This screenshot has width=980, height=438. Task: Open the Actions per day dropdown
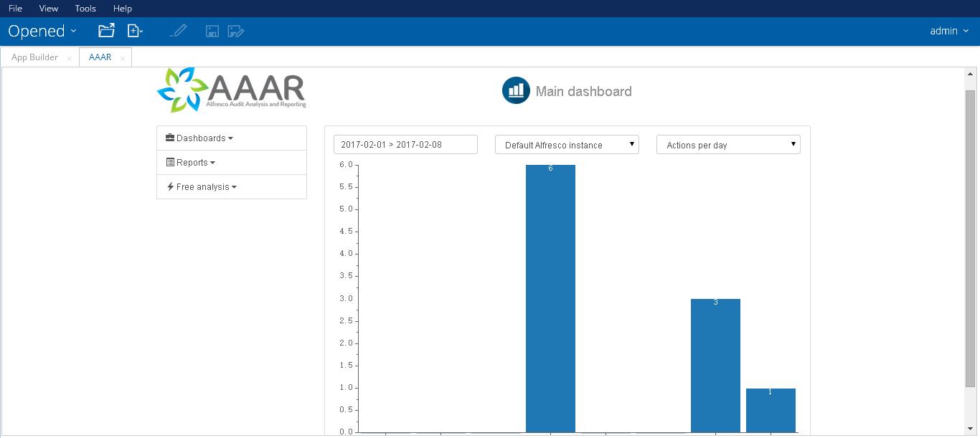click(x=728, y=145)
